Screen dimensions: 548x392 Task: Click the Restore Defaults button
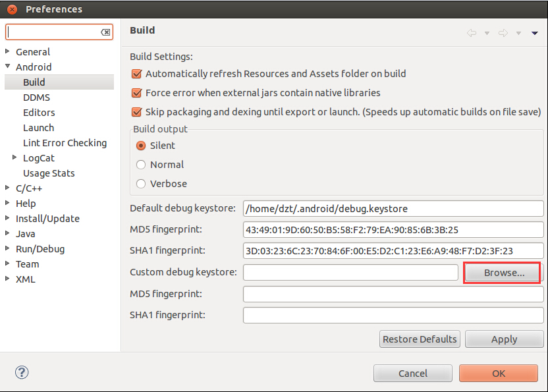[x=420, y=339]
